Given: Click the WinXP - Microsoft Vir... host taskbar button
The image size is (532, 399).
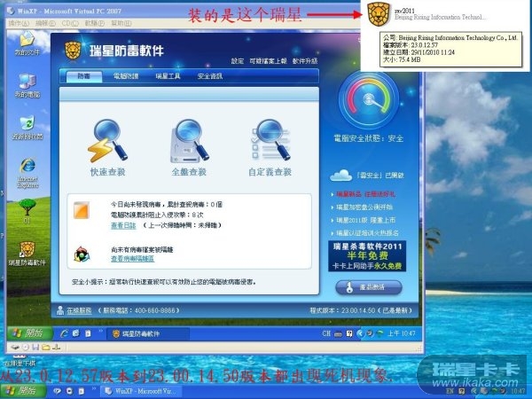Looking at the screenshot, I should [x=142, y=391].
